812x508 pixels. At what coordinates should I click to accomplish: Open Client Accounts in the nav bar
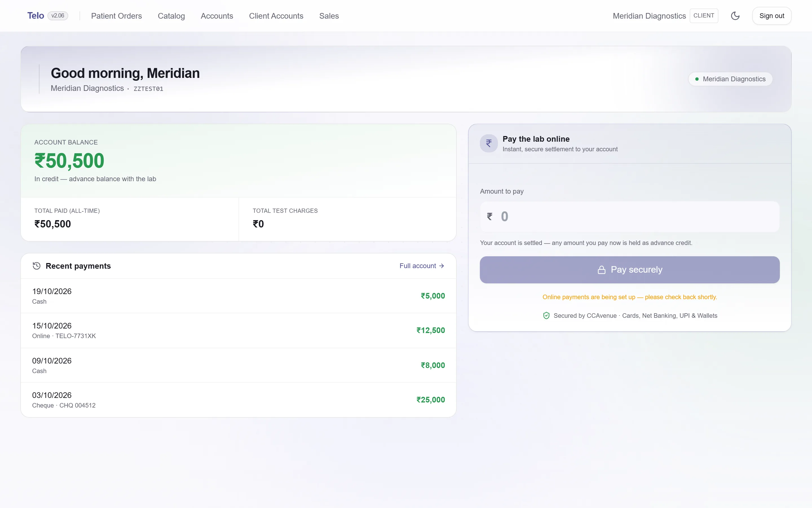tap(276, 16)
